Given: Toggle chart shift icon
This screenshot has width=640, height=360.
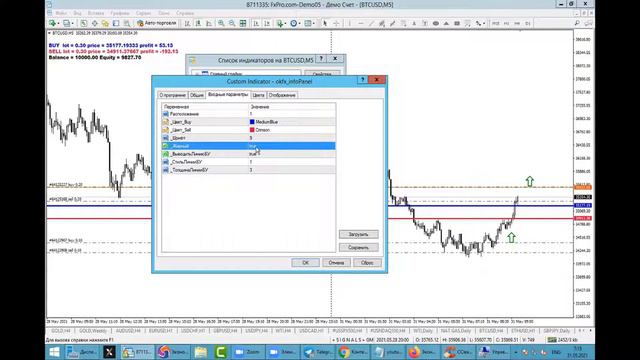Looking at the screenshot, I should click(267, 23).
